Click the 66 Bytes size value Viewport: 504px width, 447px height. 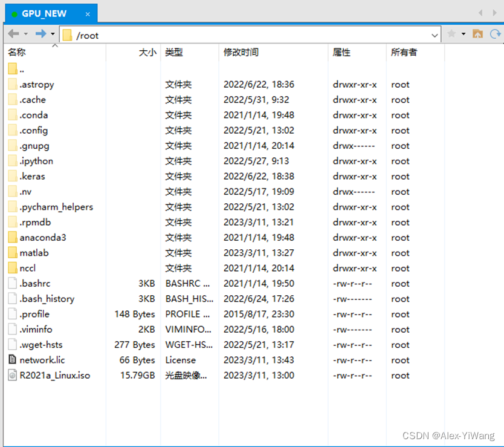coord(137,360)
